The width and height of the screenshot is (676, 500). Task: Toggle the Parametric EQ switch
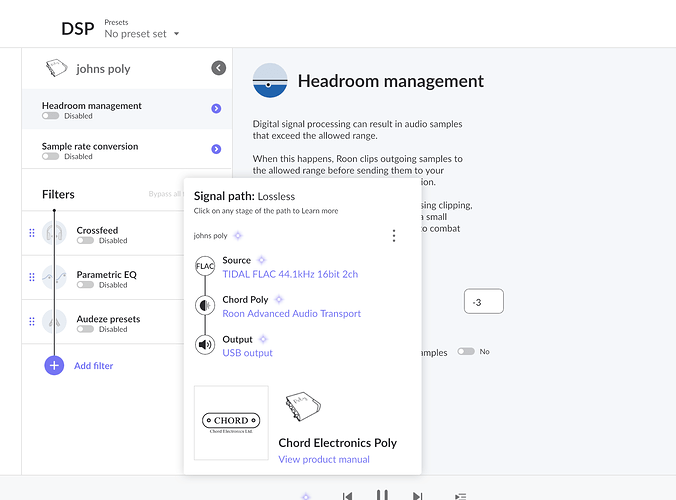click(x=85, y=285)
